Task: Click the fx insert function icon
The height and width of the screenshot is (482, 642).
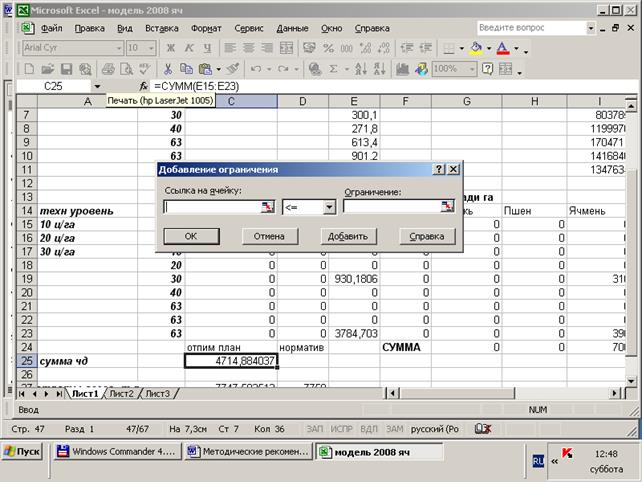Action: pyautogui.click(x=143, y=87)
